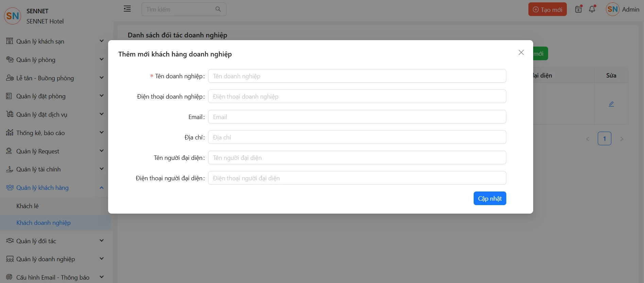The width and height of the screenshot is (644, 283).
Task: Open Khách lẻ submenu item
Action: 28,206
